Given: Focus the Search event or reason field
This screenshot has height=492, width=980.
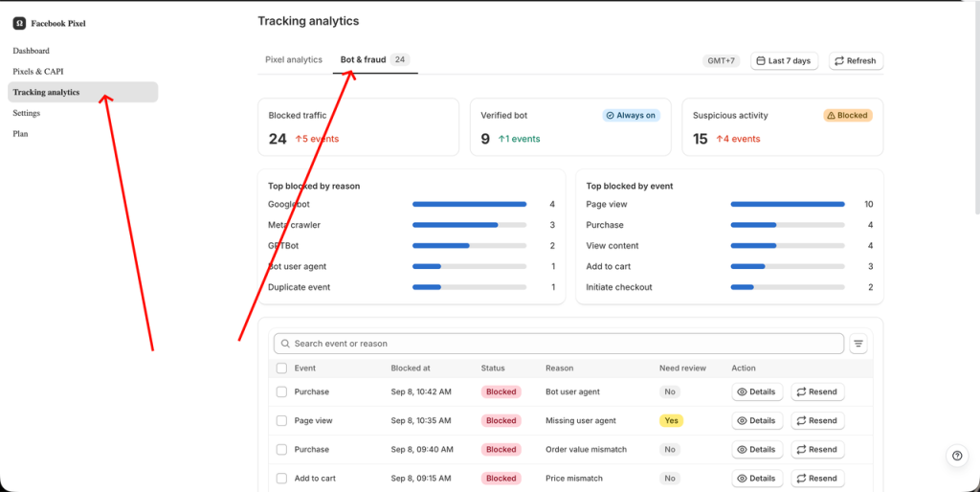Looking at the screenshot, I should [x=559, y=344].
